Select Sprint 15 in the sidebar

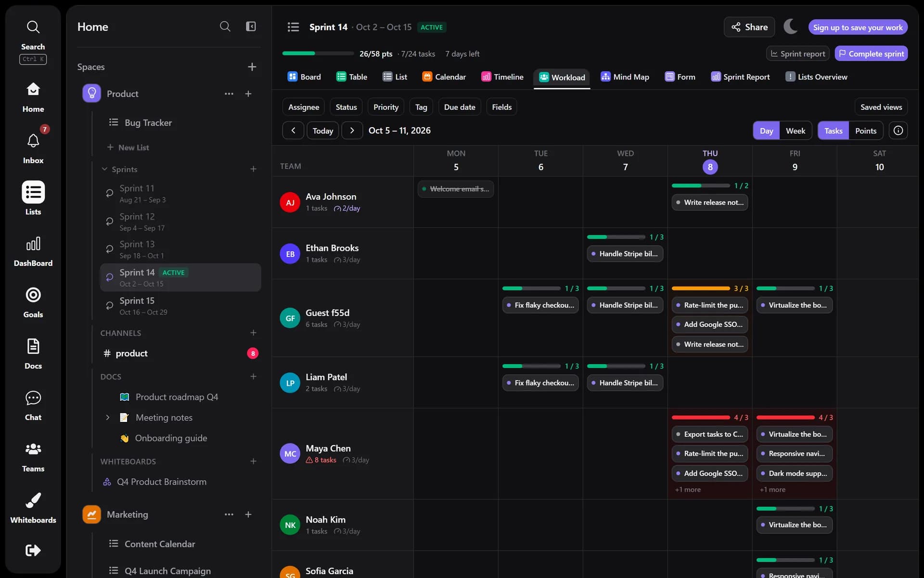(x=180, y=305)
